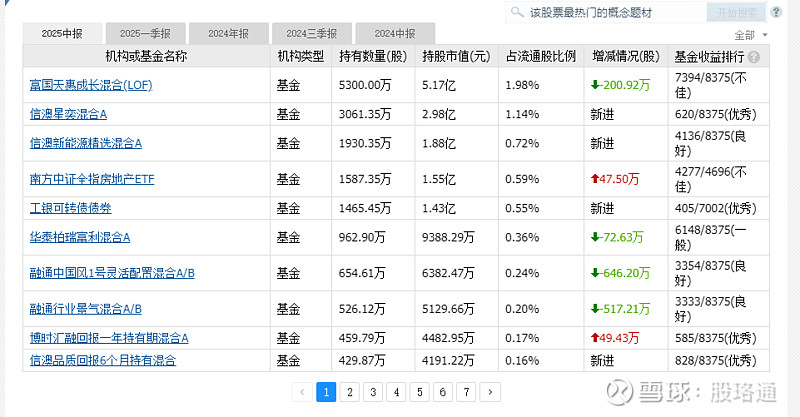Click the 49.43万 increase value
The height and width of the screenshot is (417, 800).
615,338
